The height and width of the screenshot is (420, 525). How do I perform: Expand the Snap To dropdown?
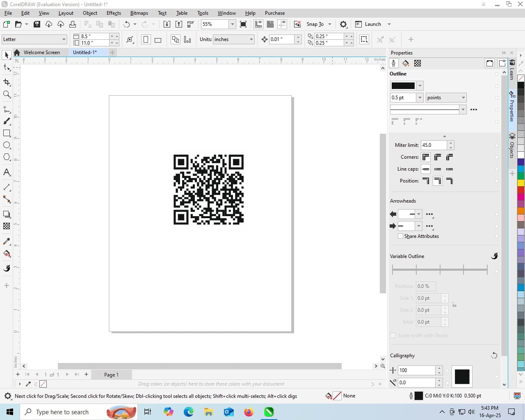[330, 24]
